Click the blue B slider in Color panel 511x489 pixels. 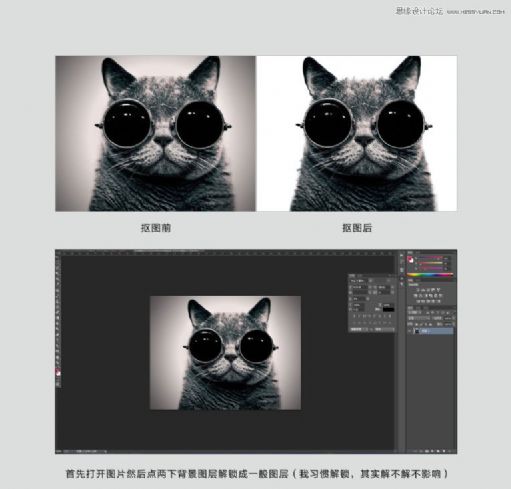click(430, 268)
